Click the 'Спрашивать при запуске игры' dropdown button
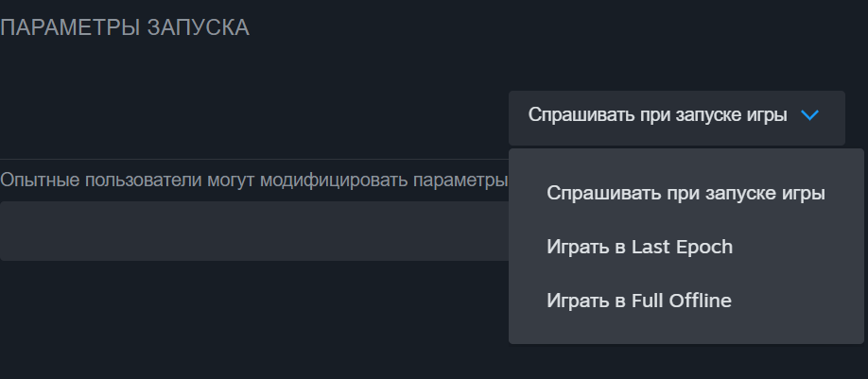 click(x=675, y=117)
